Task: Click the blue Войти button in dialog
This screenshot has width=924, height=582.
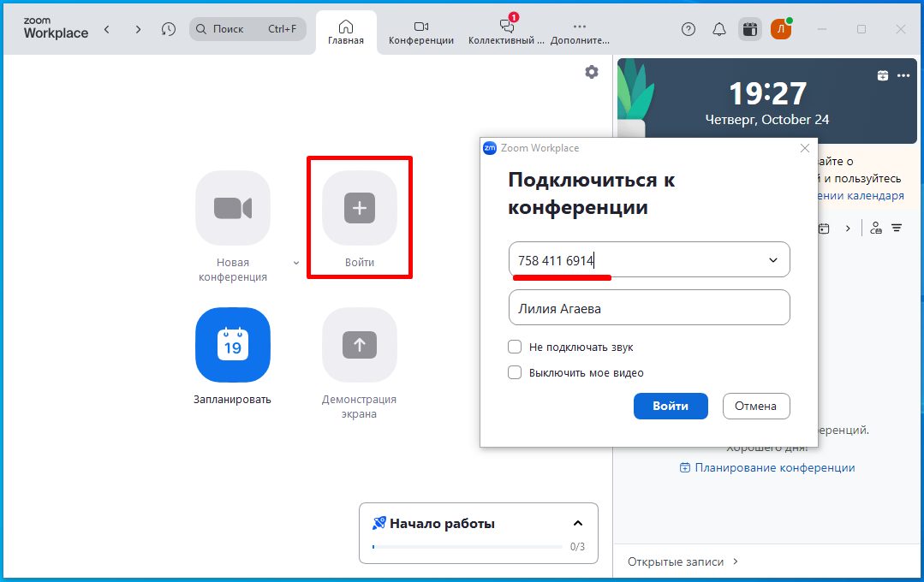Action: coord(671,406)
